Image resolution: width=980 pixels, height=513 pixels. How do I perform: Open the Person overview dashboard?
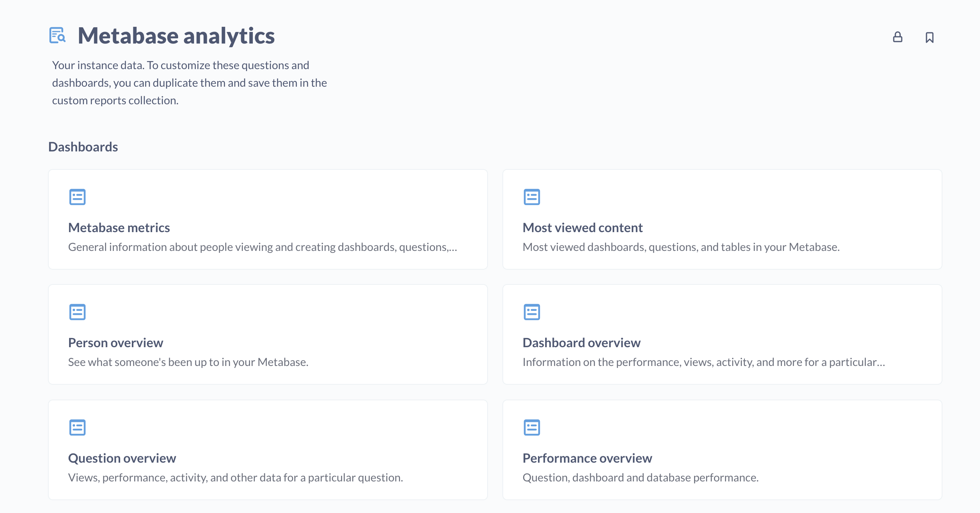116,342
